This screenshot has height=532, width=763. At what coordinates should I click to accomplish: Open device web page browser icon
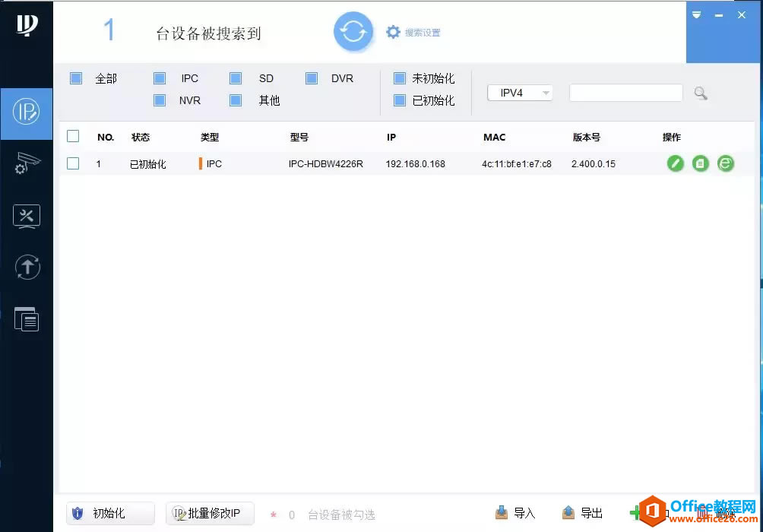point(726,163)
